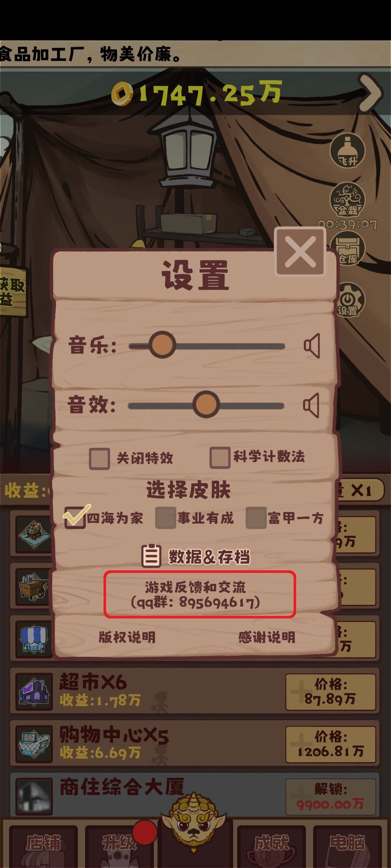Select the 富甲一方 skin checkbox
The width and height of the screenshot is (391, 868).
click(x=256, y=518)
